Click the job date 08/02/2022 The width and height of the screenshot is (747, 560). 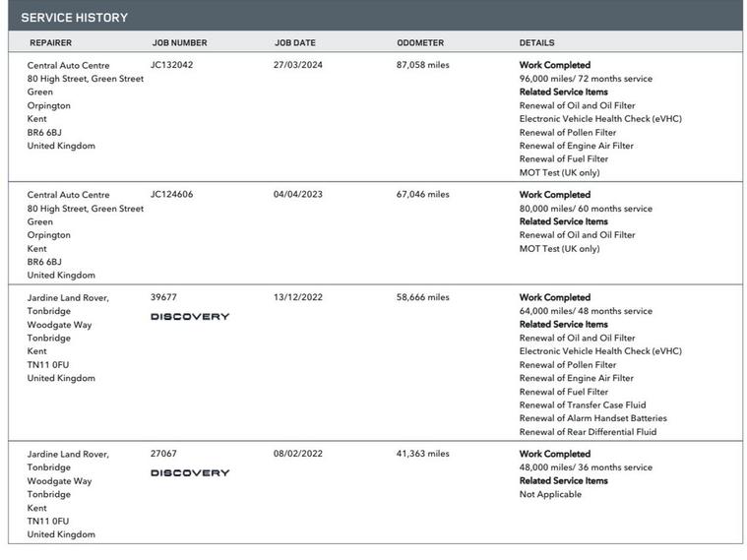coord(298,454)
